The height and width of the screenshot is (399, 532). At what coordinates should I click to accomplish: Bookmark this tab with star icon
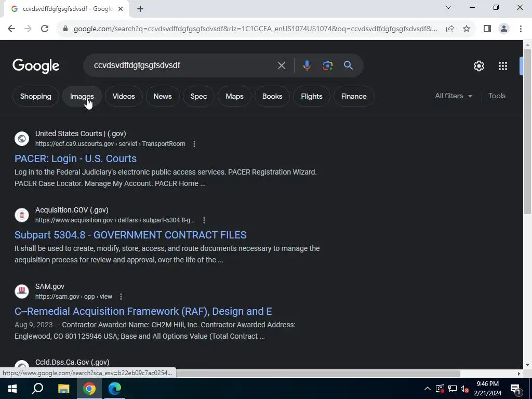point(467,29)
